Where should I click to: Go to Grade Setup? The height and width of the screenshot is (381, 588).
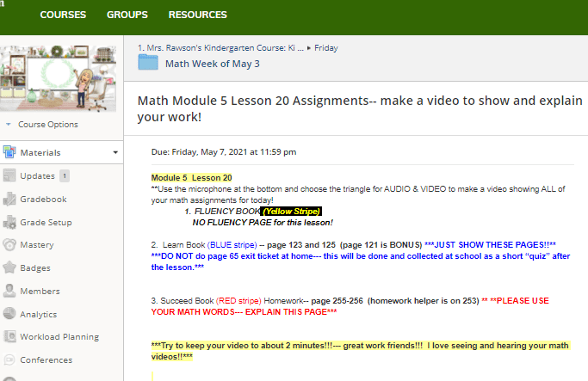[x=46, y=222]
